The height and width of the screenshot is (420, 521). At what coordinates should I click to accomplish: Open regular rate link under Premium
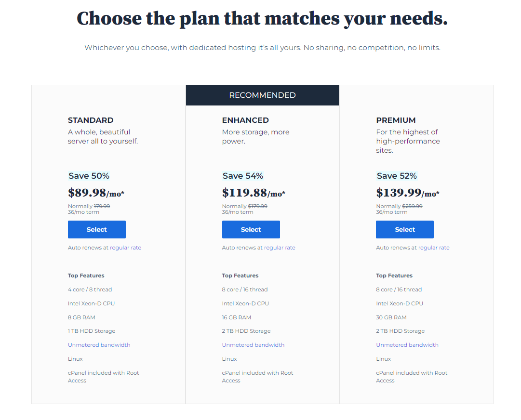[434, 248]
